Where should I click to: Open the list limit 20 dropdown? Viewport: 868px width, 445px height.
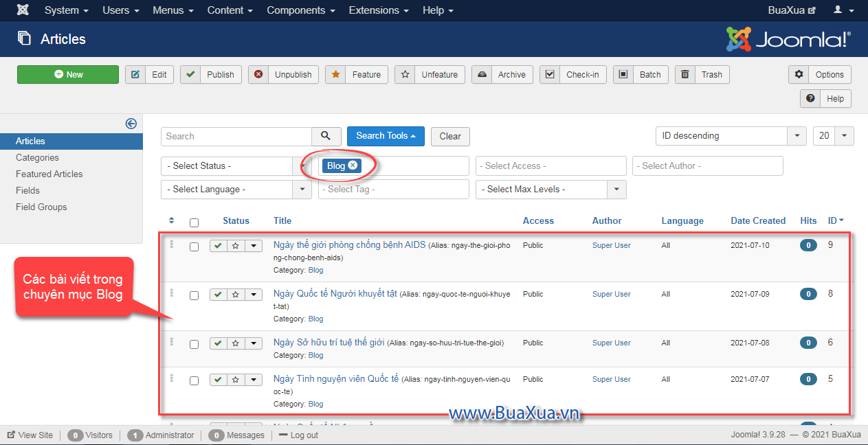point(834,136)
